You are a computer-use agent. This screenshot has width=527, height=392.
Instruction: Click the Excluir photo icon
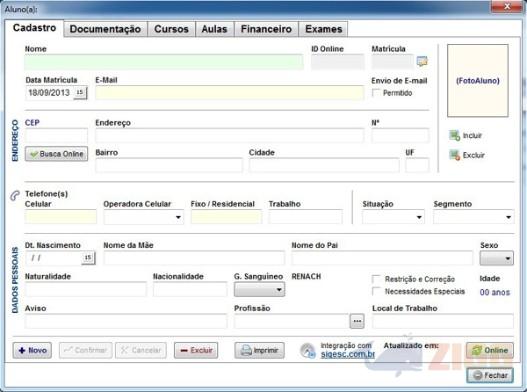point(454,155)
